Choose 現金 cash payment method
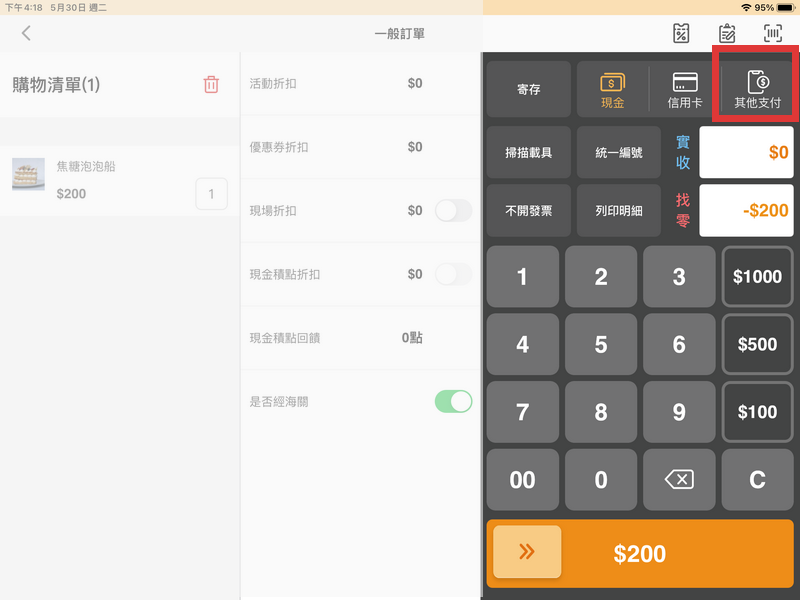The width and height of the screenshot is (800, 600). 613,89
